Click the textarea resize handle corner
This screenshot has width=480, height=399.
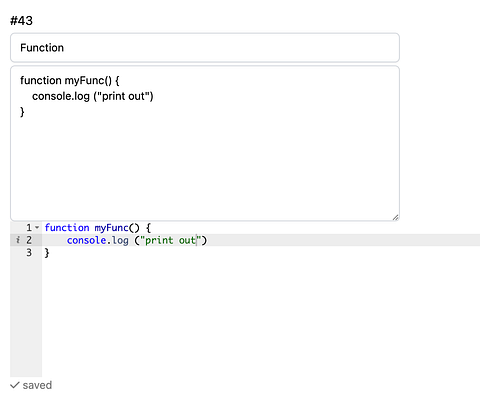coord(395,217)
